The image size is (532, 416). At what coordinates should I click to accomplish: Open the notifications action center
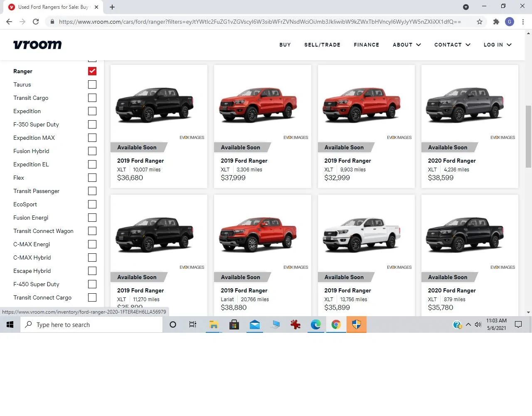pyautogui.click(x=518, y=324)
